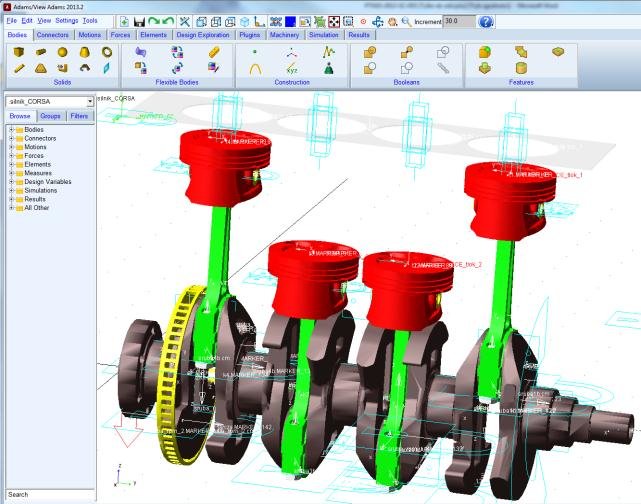Image resolution: width=641 pixels, height=504 pixels.
Task: Click the magnifier zoom toolbar icon
Action: (x=406, y=22)
